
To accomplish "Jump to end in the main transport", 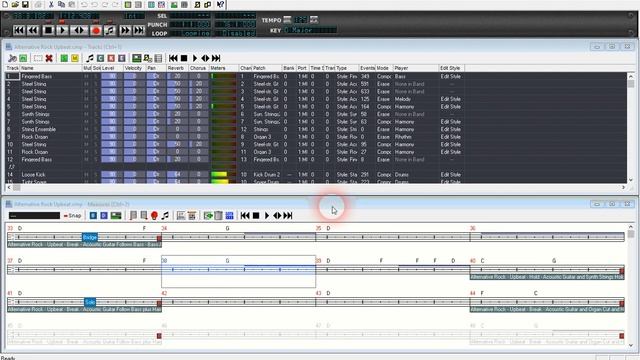I will pos(139,30).
